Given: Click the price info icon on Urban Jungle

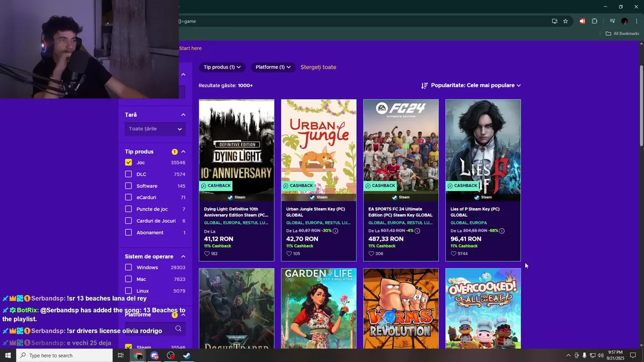Looking at the screenshot, I should (336, 231).
